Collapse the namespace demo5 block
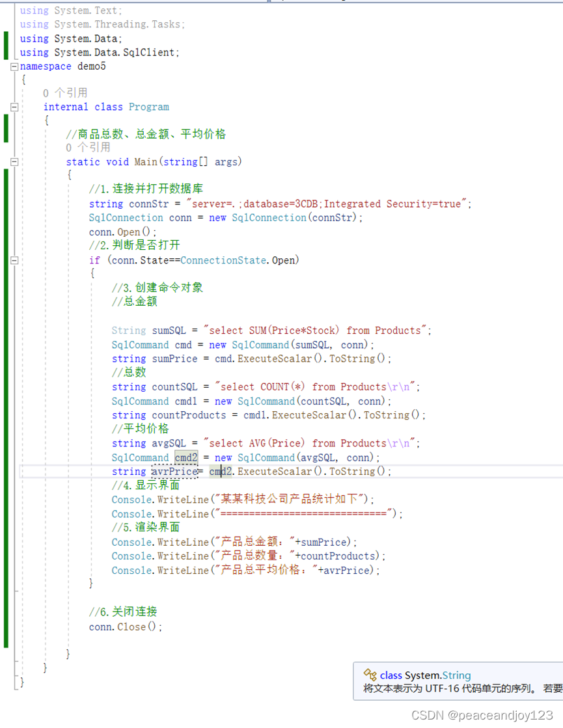563x728 pixels. click(x=14, y=67)
